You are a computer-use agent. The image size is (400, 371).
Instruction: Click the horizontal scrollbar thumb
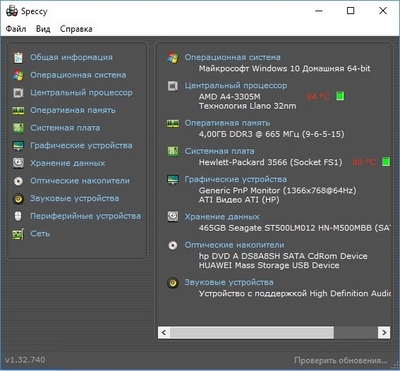tap(252, 332)
